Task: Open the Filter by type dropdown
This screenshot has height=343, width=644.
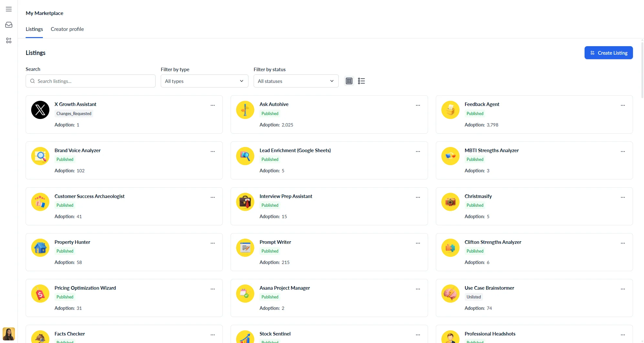Action: pos(204,81)
